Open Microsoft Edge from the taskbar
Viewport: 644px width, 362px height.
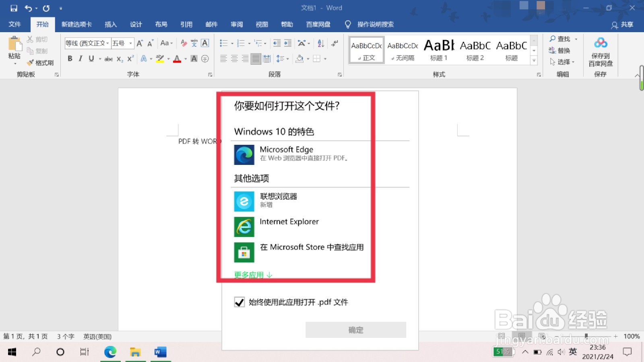point(110,352)
